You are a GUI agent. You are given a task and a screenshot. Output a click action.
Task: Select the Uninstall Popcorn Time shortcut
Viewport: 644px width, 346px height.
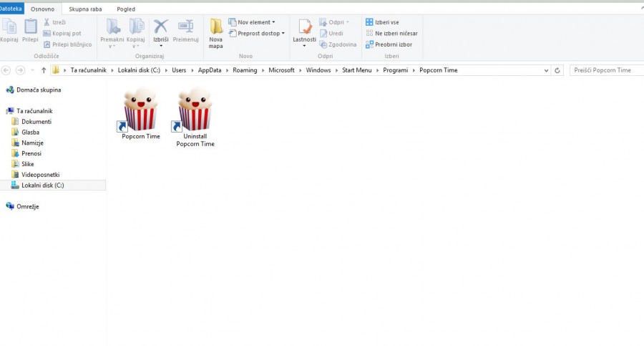coord(195,110)
